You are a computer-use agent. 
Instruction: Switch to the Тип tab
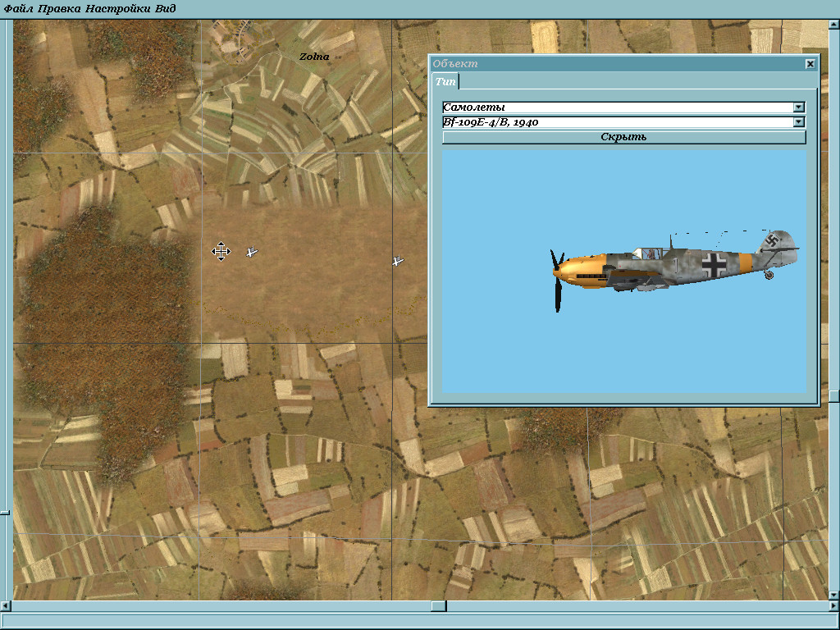pyautogui.click(x=445, y=81)
